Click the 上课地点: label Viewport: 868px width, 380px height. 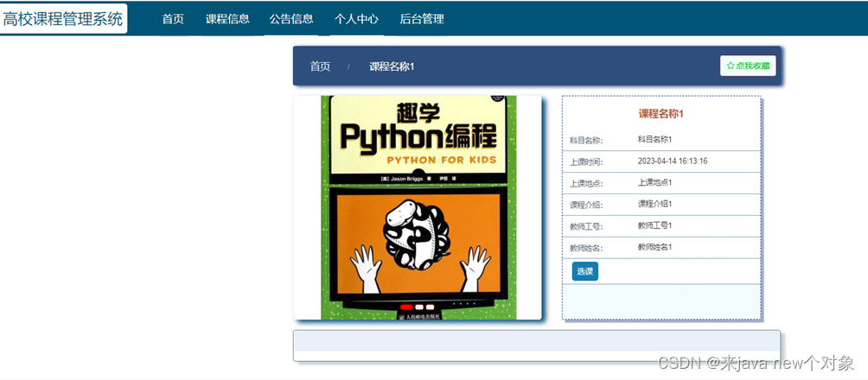click(x=586, y=184)
